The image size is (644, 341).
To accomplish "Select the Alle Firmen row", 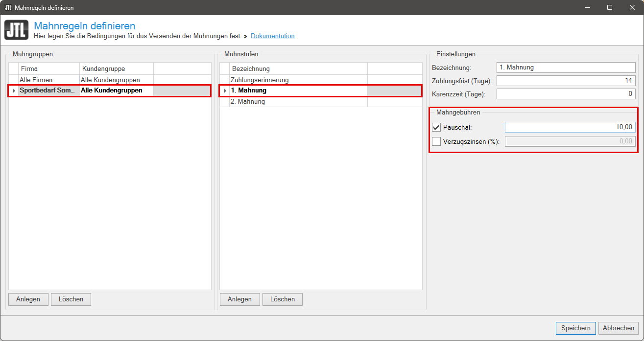I will [36, 80].
